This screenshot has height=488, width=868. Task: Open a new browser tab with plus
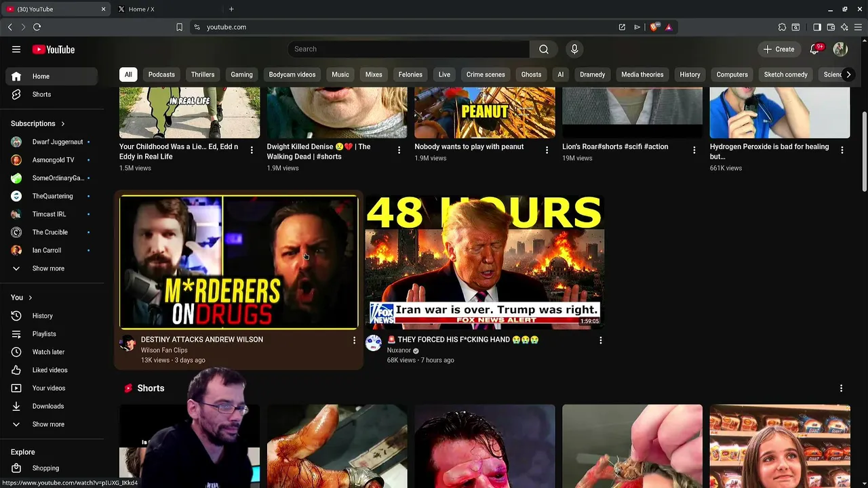[x=231, y=9]
